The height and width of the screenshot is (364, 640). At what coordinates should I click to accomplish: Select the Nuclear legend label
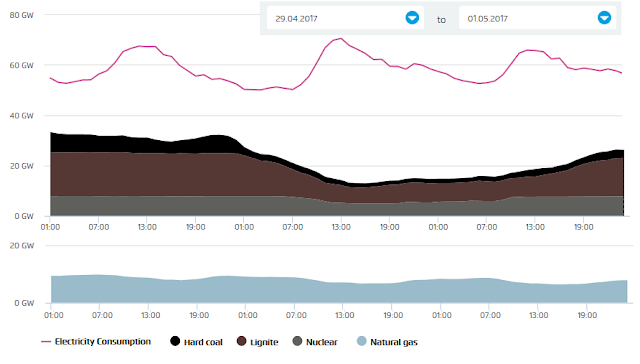(x=322, y=342)
